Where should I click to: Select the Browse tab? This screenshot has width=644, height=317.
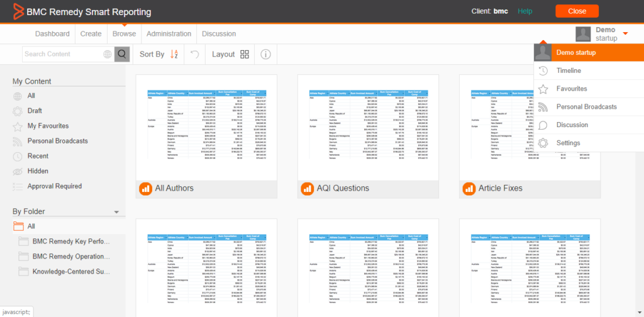(124, 34)
